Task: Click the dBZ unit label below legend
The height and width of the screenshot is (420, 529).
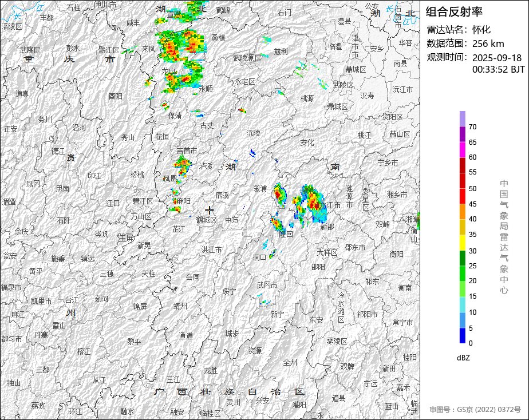Action: tap(463, 358)
